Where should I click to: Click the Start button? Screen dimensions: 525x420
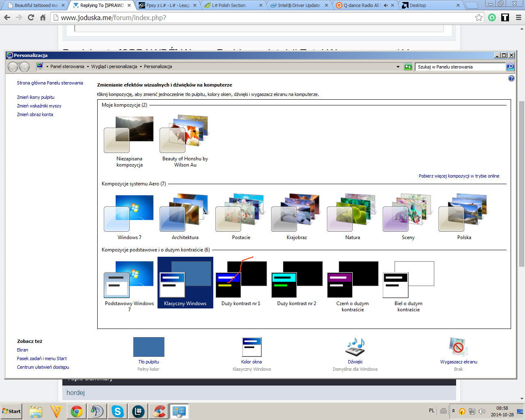pos(11,411)
